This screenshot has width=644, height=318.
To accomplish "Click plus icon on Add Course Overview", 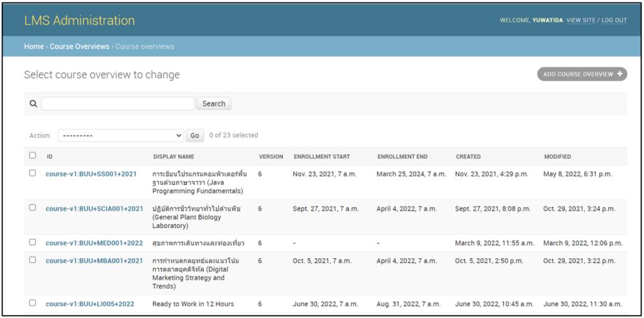I will 619,74.
